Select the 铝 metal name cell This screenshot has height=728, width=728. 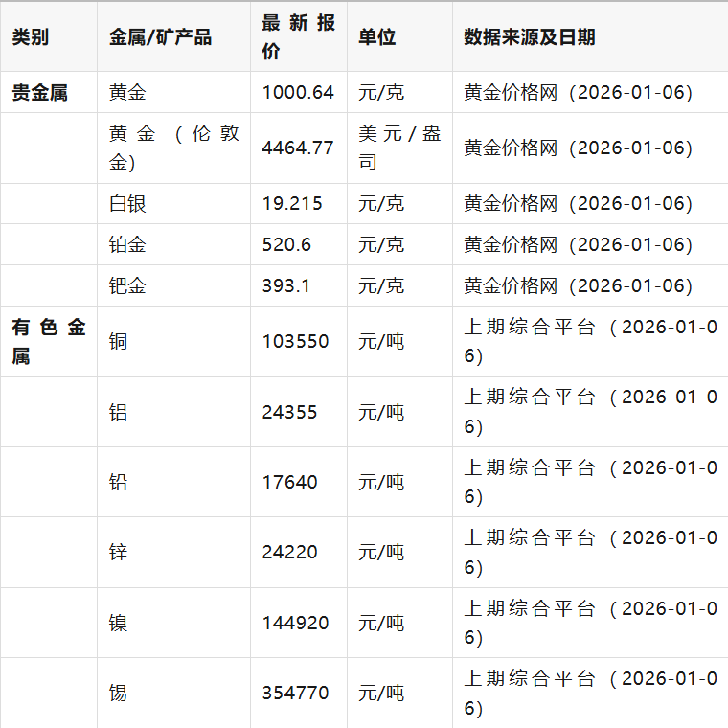(119, 412)
